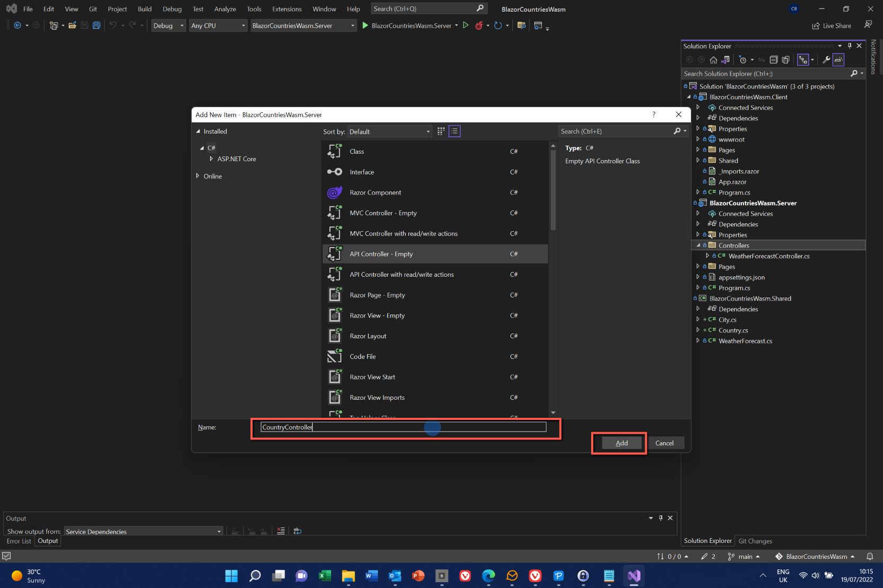
Task: Click the Name field containing CountryController
Action: point(403,427)
